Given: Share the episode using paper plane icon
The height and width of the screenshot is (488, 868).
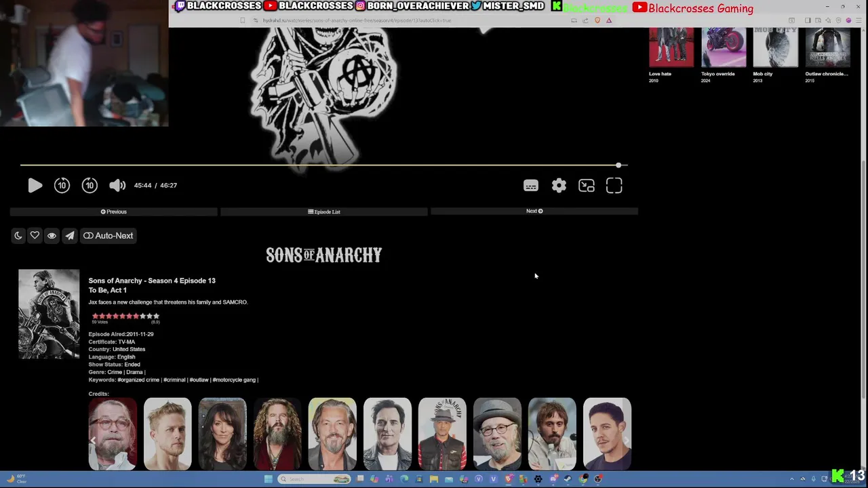Looking at the screenshot, I should point(70,235).
